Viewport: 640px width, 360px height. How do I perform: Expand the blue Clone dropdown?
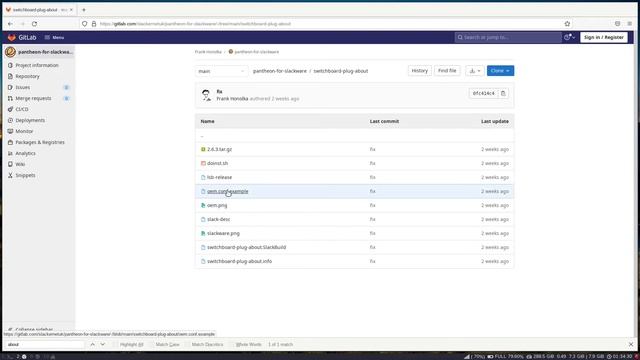(500, 71)
